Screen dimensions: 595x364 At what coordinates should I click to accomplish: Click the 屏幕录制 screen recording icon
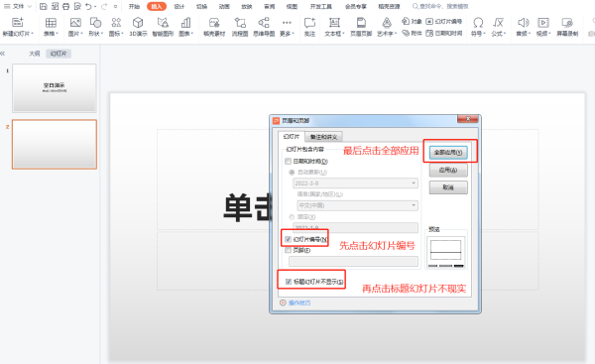tap(567, 23)
